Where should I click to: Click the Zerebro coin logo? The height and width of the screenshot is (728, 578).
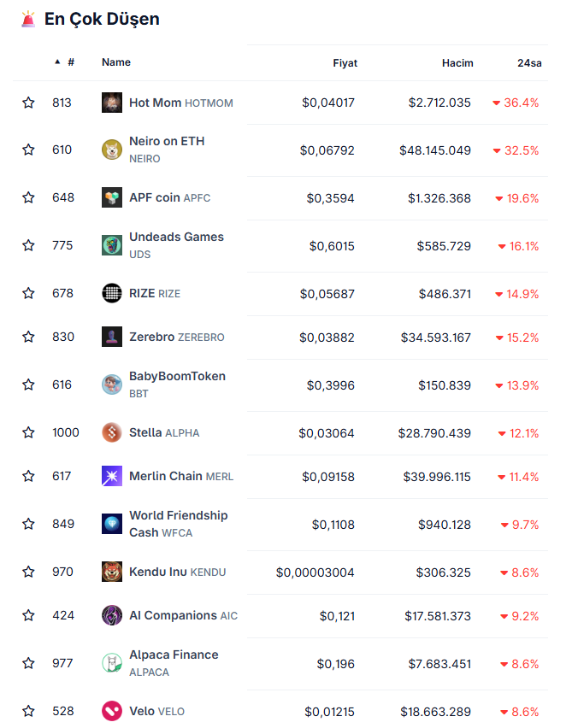pyautogui.click(x=112, y=337)
